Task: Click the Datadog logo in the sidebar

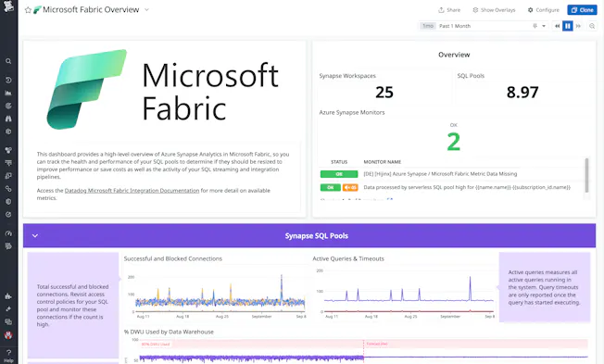Action: click(8, 6)
